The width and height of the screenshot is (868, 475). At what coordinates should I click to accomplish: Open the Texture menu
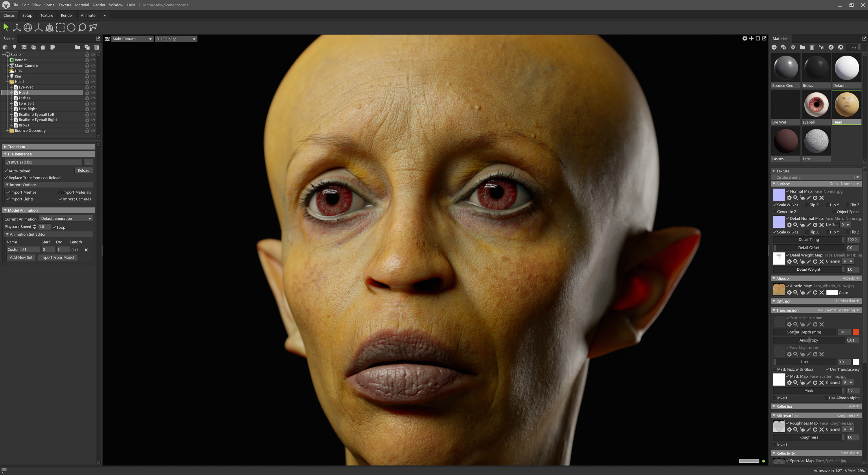(x=65, y=5)
